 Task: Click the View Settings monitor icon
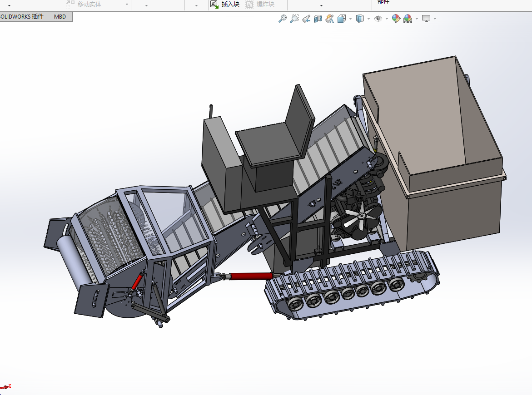pos(426,19)
